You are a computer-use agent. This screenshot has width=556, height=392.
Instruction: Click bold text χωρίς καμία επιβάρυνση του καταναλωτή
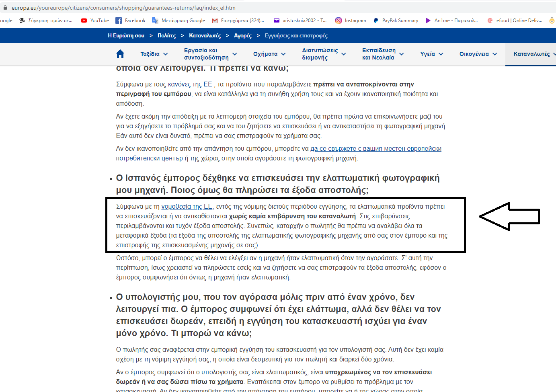coord(292,216)
